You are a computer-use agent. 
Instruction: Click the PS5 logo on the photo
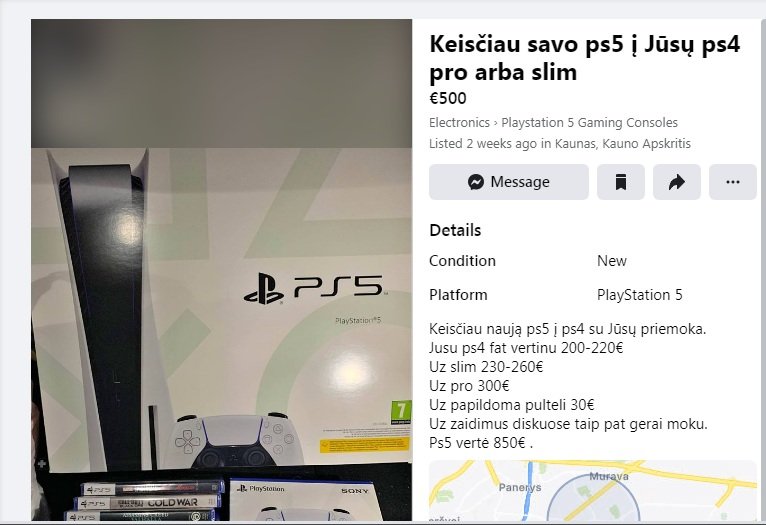[313, 288]
